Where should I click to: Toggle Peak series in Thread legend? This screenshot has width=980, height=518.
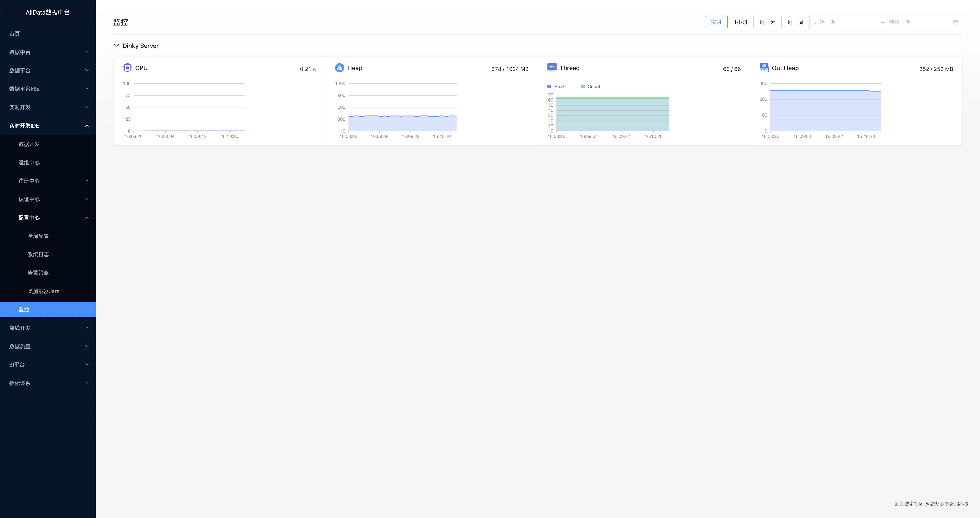coord(556,87)
